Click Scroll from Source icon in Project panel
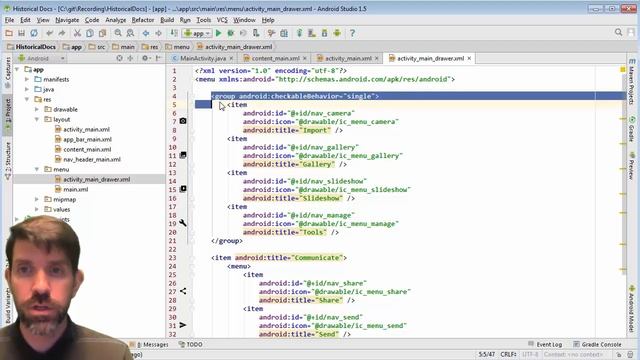 pos(119,58)
